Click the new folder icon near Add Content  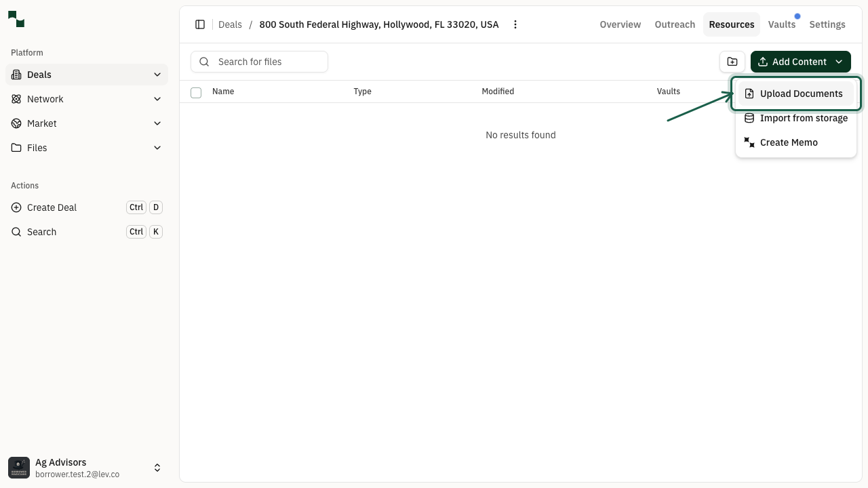[732, 61]
